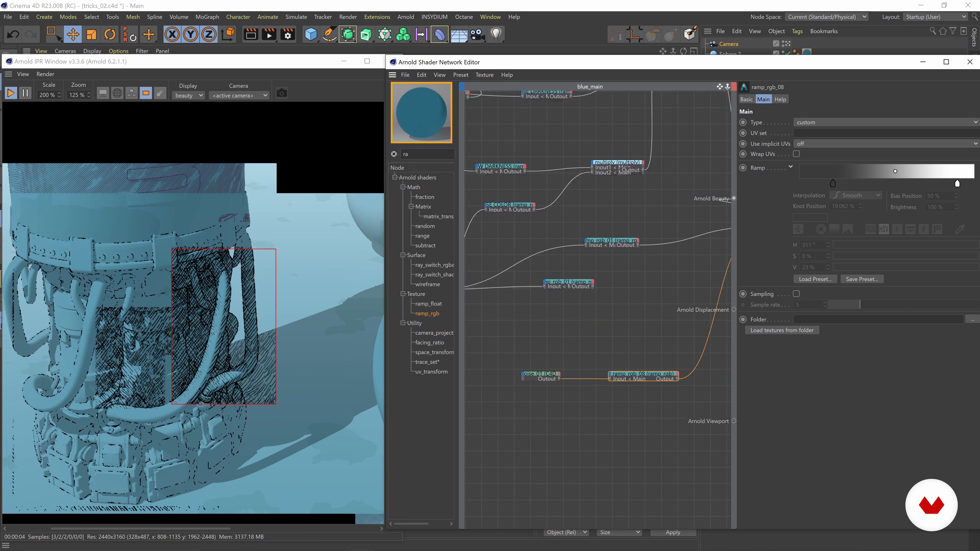980x551 pixels.
Task: Click the coordinate system icon
Action: point(228,35)
